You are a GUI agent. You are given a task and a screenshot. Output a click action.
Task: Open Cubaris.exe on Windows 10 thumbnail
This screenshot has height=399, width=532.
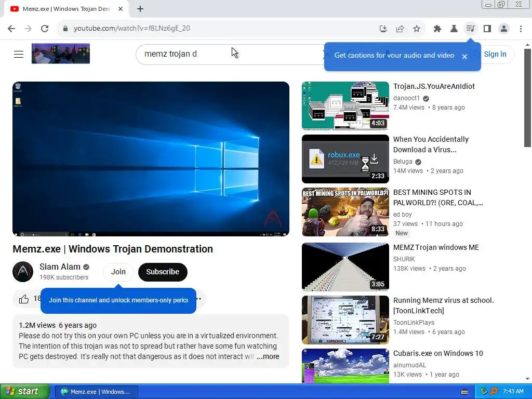tap(345, 366)
